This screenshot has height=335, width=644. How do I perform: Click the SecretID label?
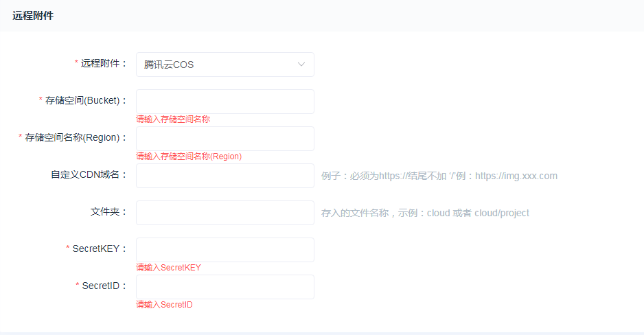point(104,286)
